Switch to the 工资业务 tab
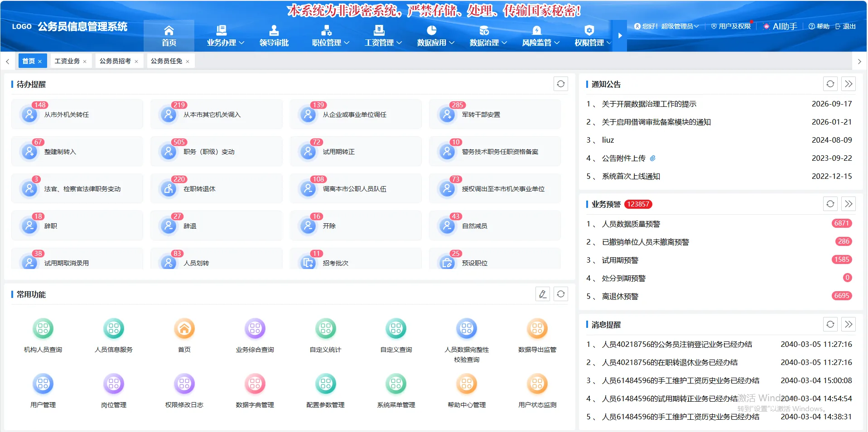 tap(70, 61)
